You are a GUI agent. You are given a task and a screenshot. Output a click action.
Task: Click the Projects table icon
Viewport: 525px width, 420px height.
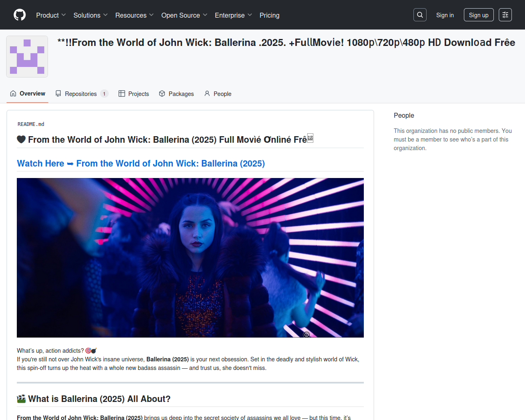coord(122,94)
